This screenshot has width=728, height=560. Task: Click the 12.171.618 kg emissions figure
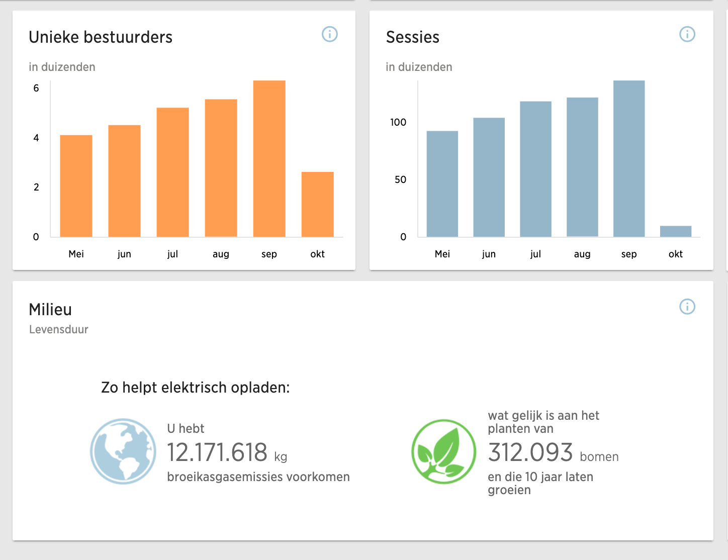(217, 452)
